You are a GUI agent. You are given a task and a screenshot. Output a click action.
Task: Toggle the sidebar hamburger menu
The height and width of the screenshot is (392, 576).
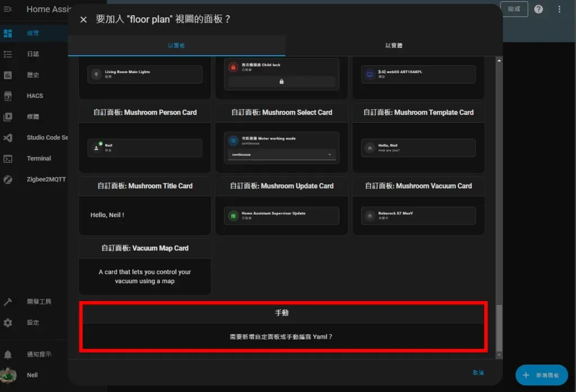(8, 9)
